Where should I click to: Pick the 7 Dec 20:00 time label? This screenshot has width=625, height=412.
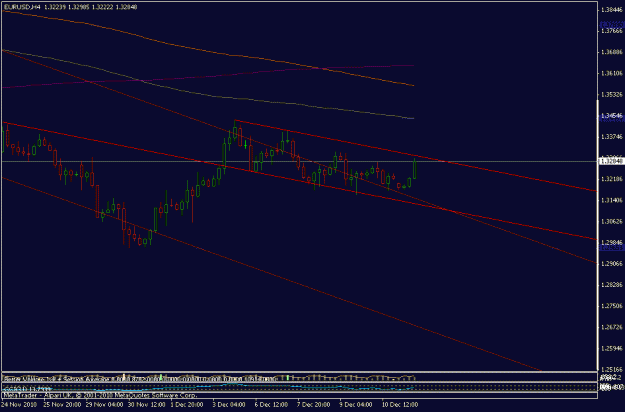click(x=314, y=404)
